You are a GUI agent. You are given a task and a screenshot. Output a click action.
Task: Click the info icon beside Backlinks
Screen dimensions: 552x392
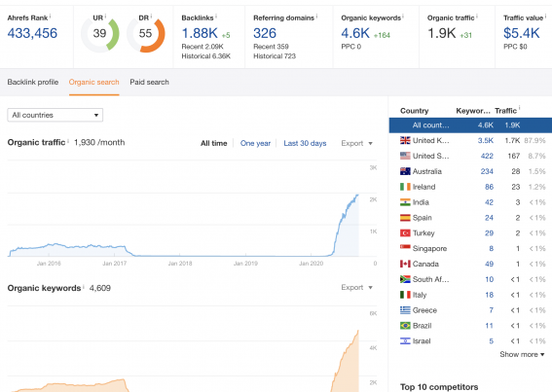pyautogui.click(x=216, y=16)
